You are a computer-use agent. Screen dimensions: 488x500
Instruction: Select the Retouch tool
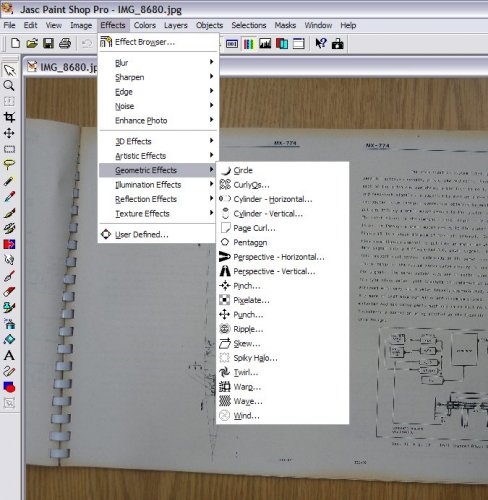9,259
